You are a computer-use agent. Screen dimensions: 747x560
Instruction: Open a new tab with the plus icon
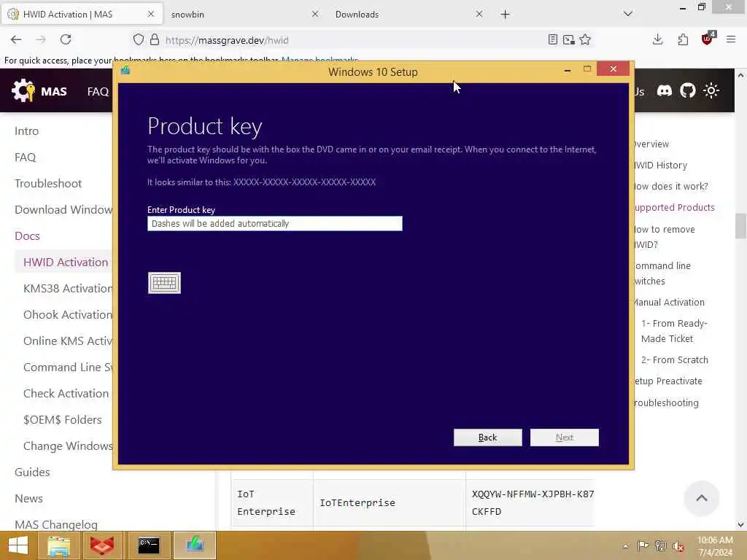506,15
